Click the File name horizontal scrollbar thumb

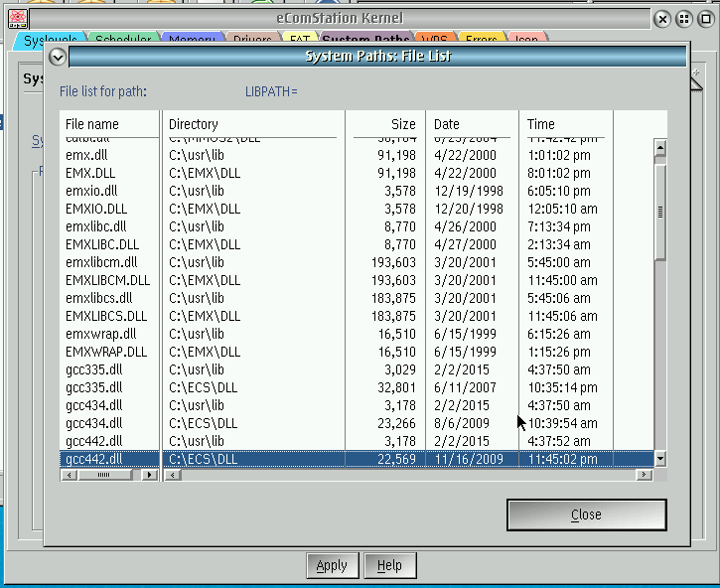[x=95, y=476]
